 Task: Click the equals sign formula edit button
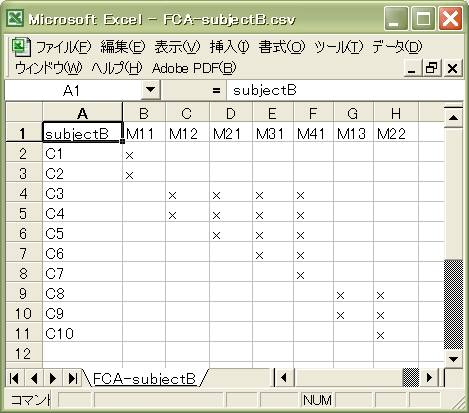point(216,90)
